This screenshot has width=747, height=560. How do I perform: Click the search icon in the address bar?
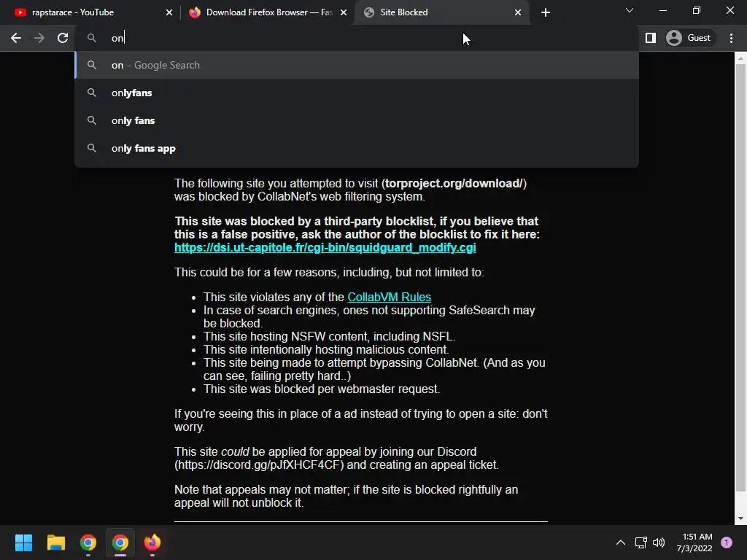pyautogui.click(x=91, y=38)
